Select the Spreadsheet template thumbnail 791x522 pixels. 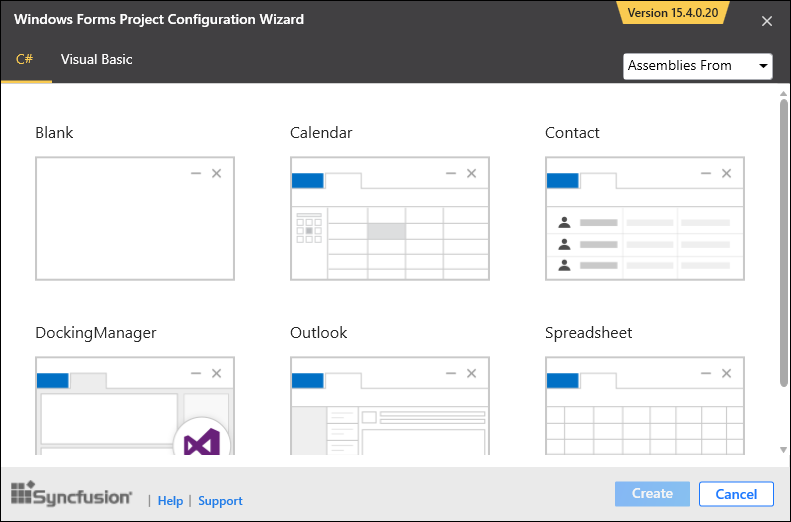(645, 407)
